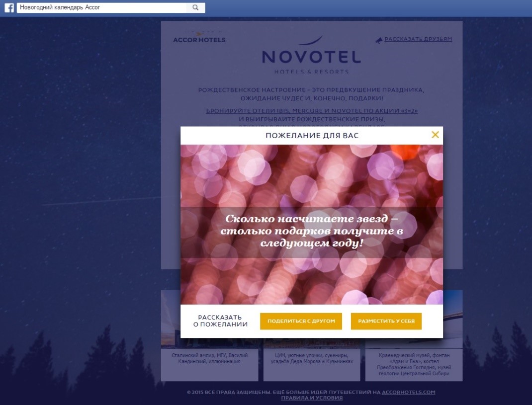Screen dimensions: 532x405
Task: Open the ПРАВИЛА И УСЛОВИЯ link
Action: [x=312, y=398]
